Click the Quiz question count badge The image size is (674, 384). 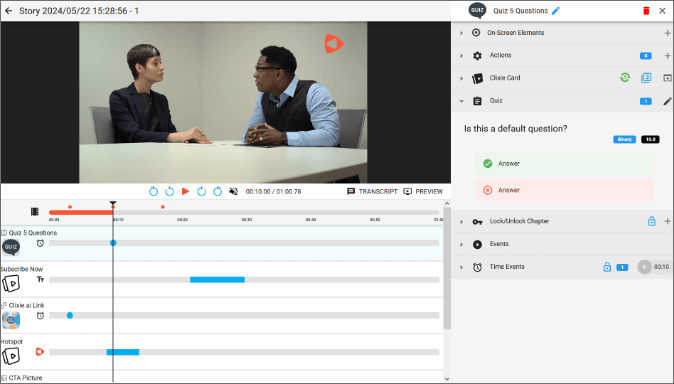pos(646,101)
